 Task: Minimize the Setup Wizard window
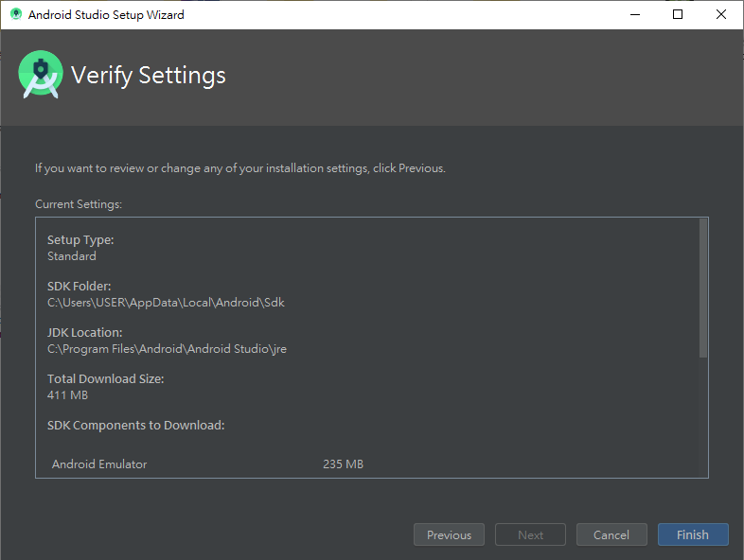pos(635,14)
